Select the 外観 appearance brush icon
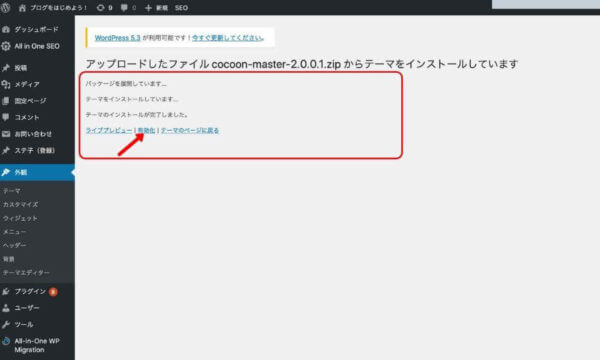600x360 pixels. point(6,173)
